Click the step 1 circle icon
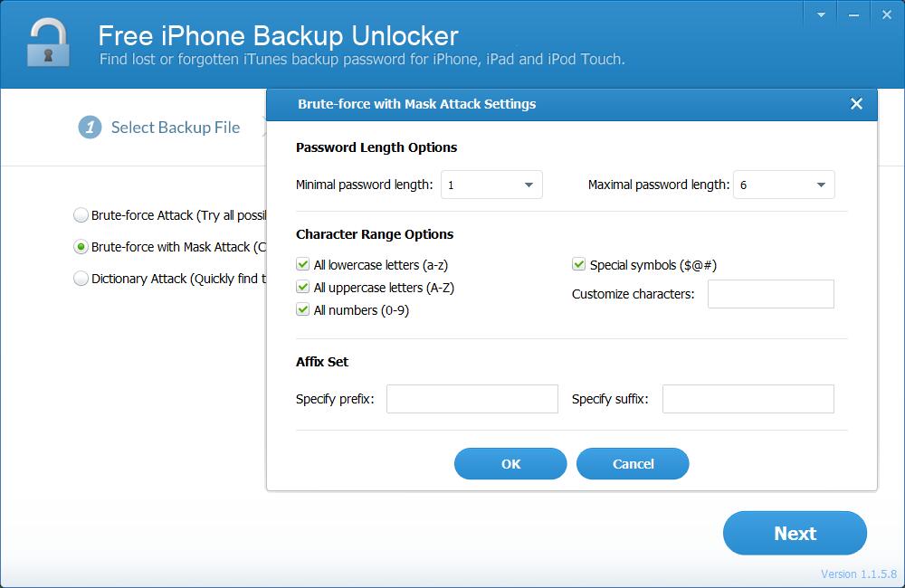The image size is (905, 588). pyautogui.click(x=90, y=128)
